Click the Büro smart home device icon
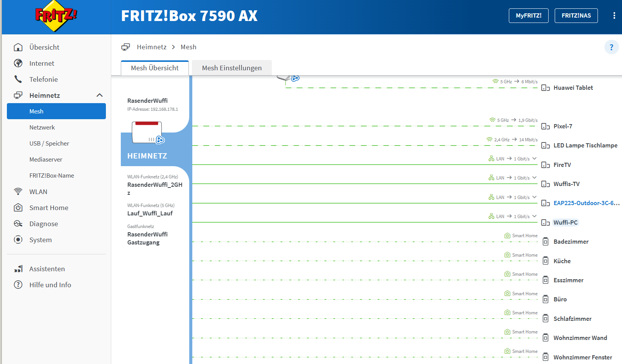The height and width of the screenshot is (364, 622). click(x=546, y=299)
